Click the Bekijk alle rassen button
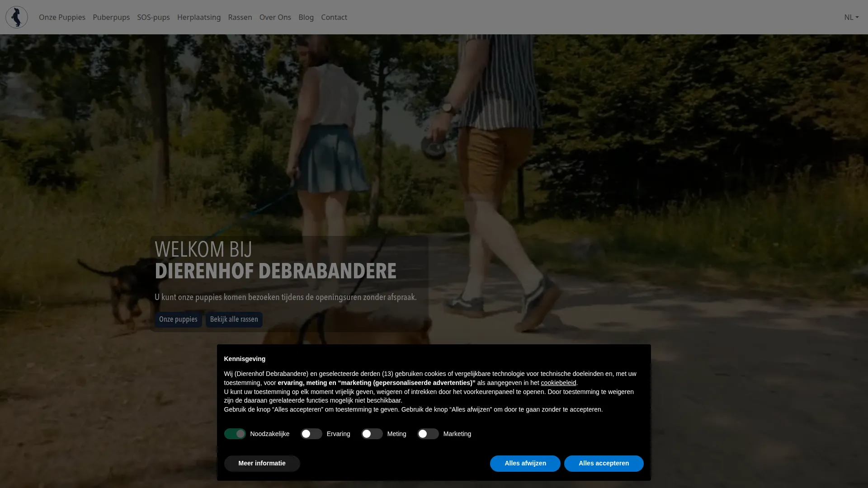 point(234,319)
